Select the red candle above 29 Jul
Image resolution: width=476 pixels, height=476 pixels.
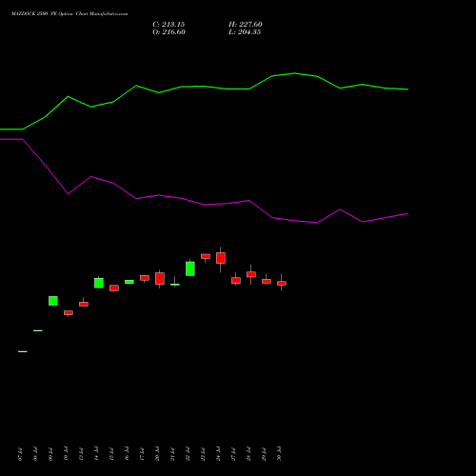267,281
